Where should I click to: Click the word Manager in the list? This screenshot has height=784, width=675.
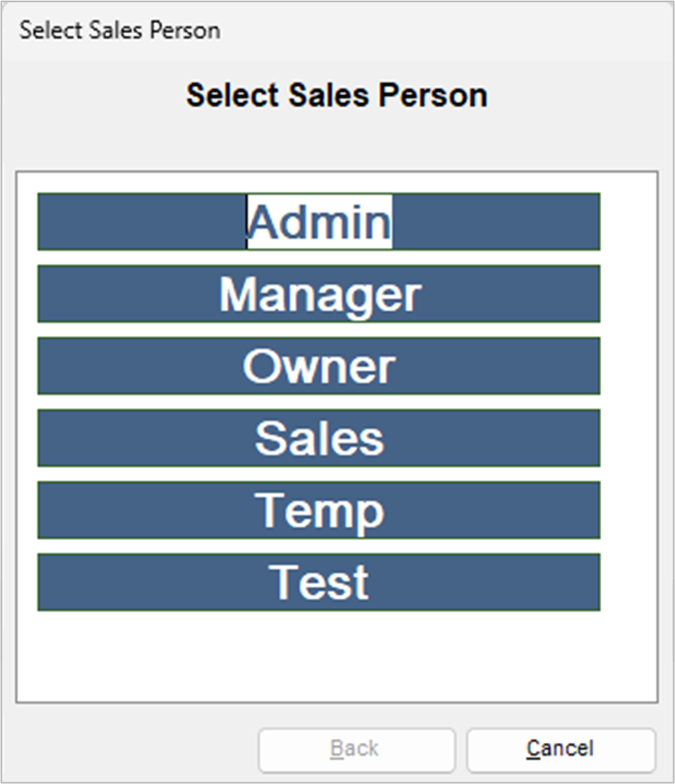click(319, 295)
